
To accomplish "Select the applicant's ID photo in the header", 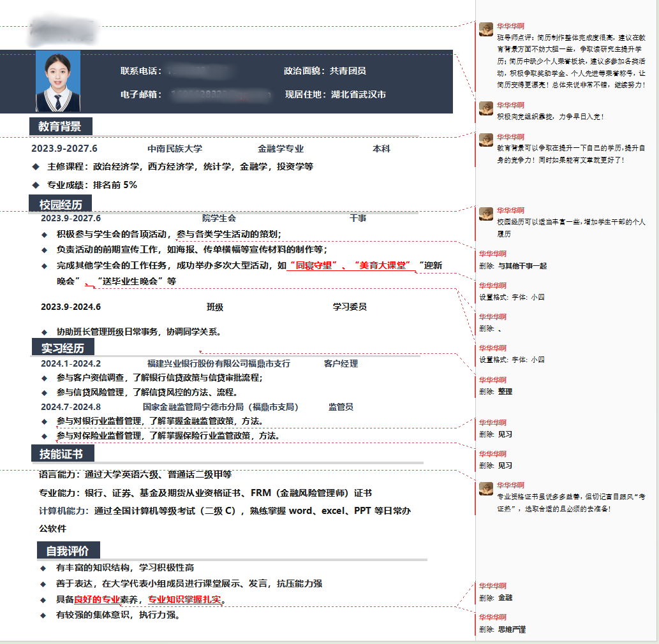I will (x=58, y=82).
